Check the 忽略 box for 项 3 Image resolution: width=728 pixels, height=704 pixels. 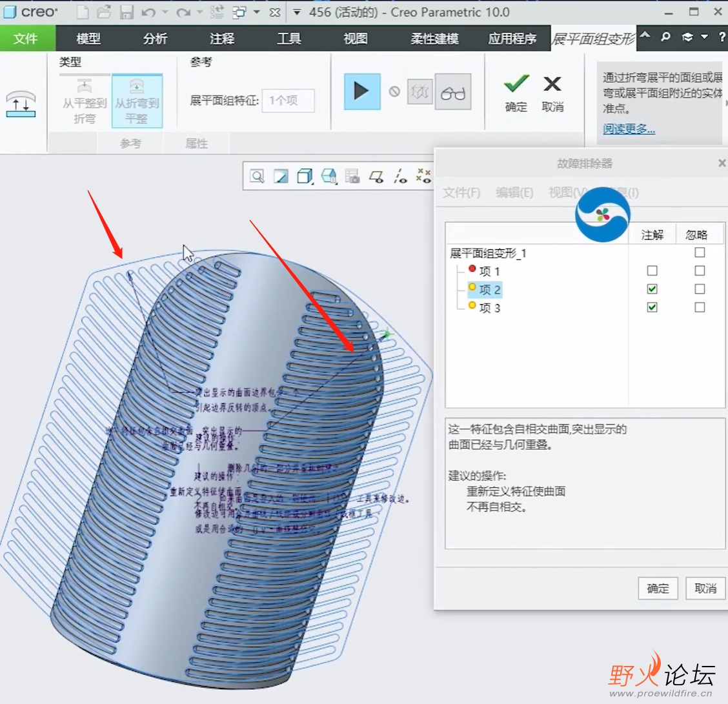(700, 307)
